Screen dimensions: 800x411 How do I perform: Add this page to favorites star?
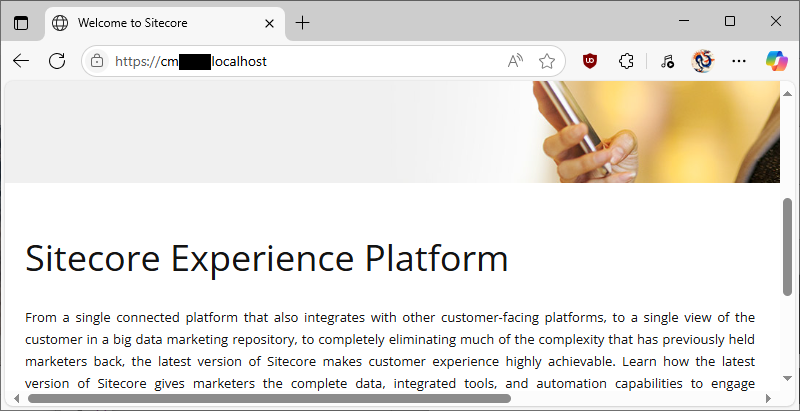[547, 61]
